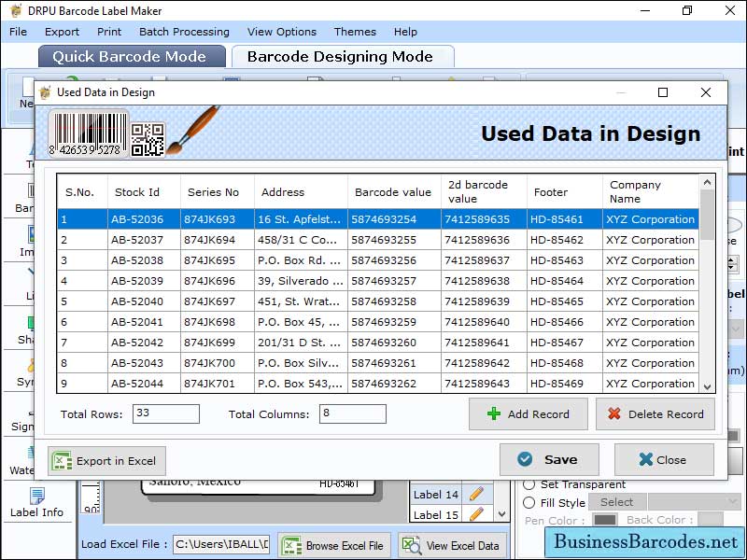Open View Excel Data
The image size is (747, 560).
(451, 545)
